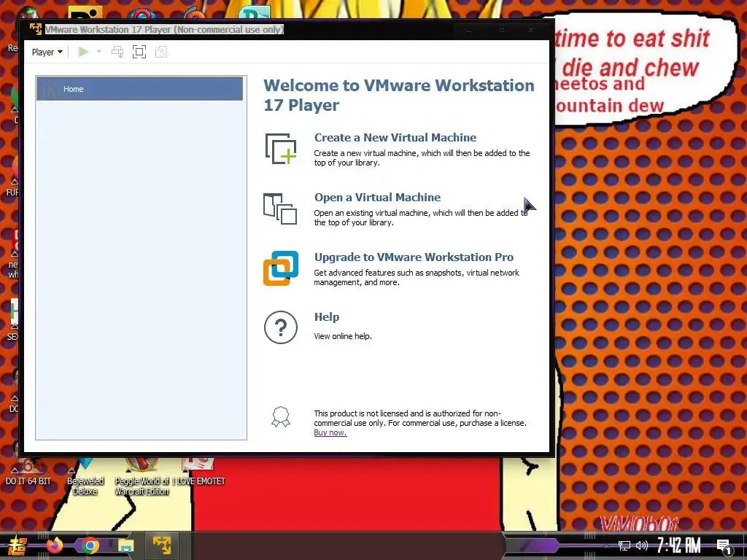This screenshot has width=747, height=560.
Task: Click the 'Welcome to VMware Workstation 17 Player' heading
Action: [x=399, y=95]
